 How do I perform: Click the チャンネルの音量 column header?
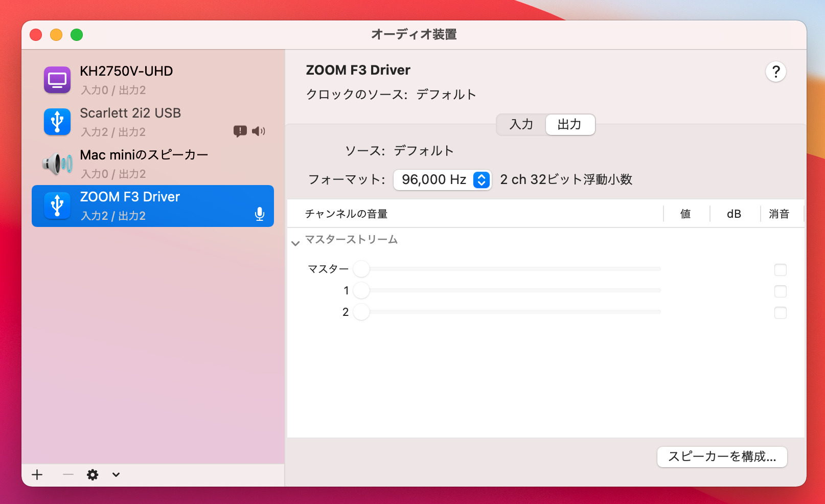(x=347, y=214)
